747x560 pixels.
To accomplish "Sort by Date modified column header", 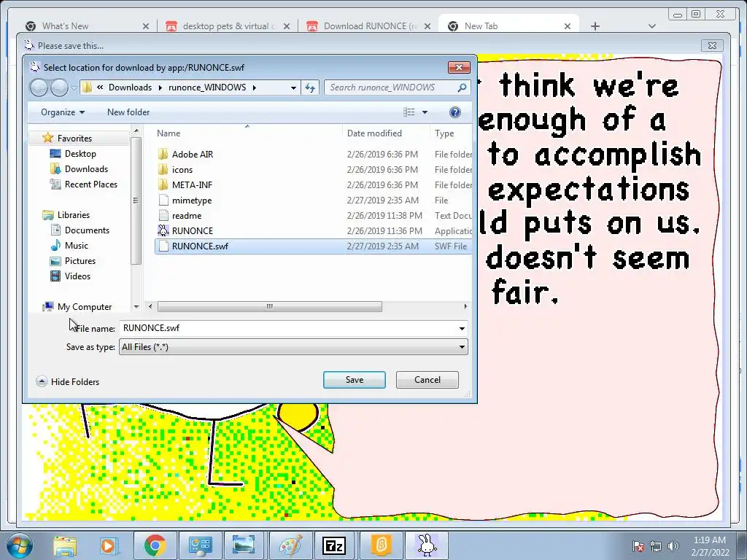I will [x=374, y=133].
